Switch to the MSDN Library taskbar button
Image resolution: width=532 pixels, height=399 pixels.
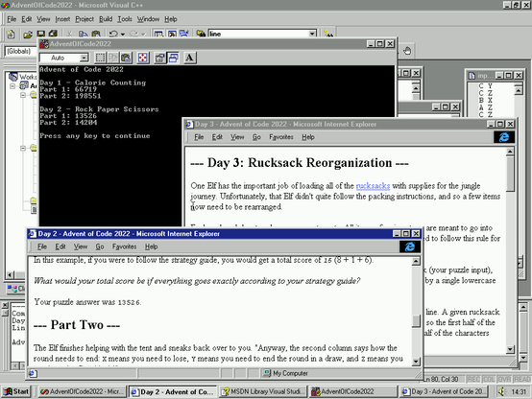pos(263,392)
